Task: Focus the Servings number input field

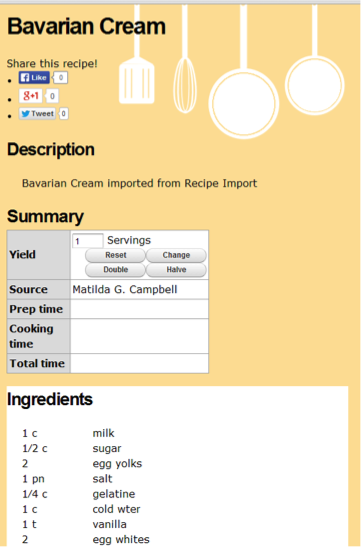Action: [88, 241]
